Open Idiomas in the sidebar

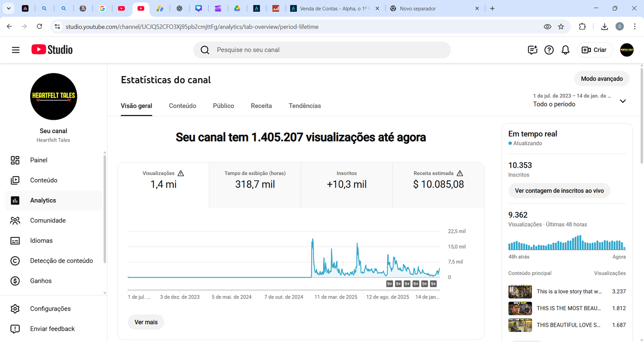(54, 241)
